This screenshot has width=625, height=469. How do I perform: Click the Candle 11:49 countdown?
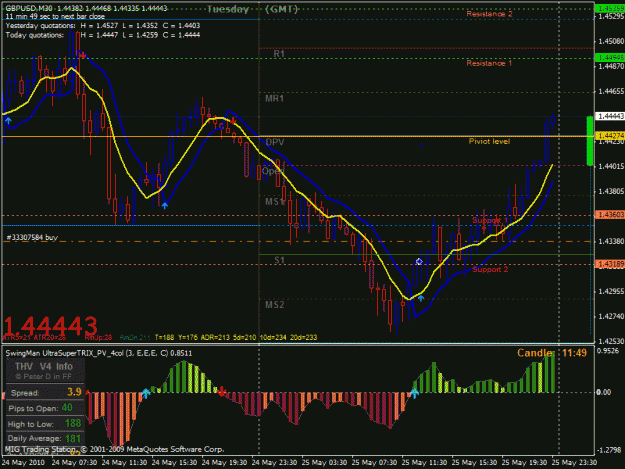click(x=552, y=353)
